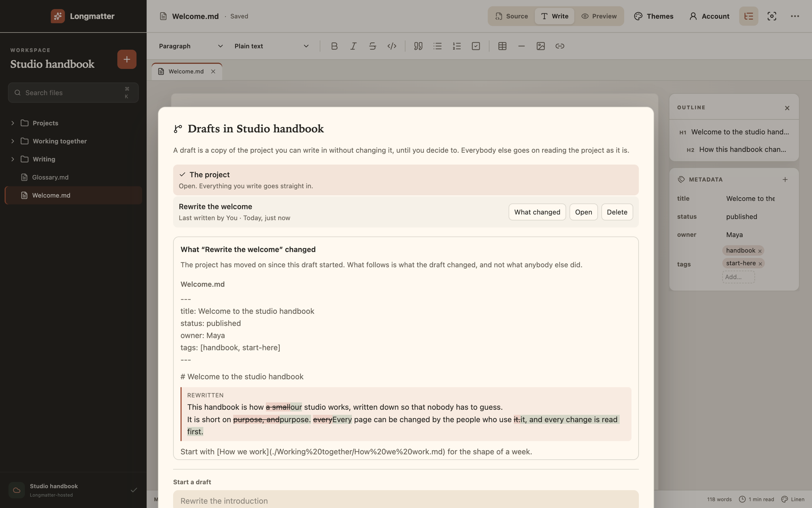Click the Start a draft name field
Screen dimensions: 812x508
[x=406, y=500]
